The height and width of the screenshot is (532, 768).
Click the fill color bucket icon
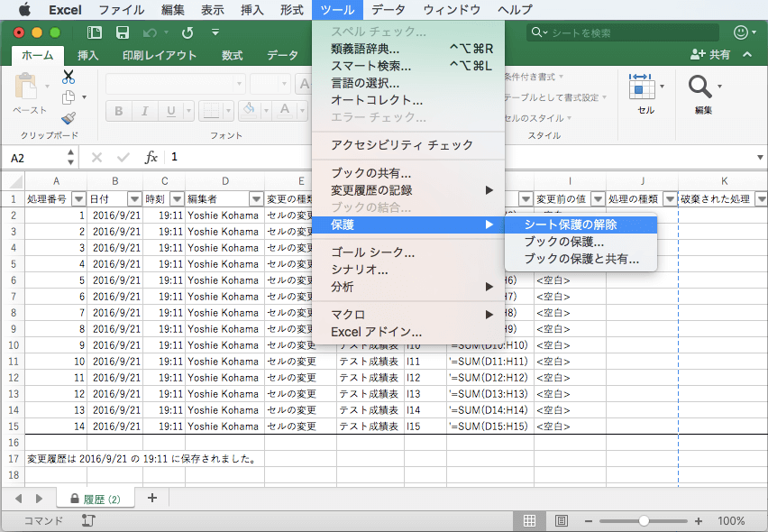[250, 110]
